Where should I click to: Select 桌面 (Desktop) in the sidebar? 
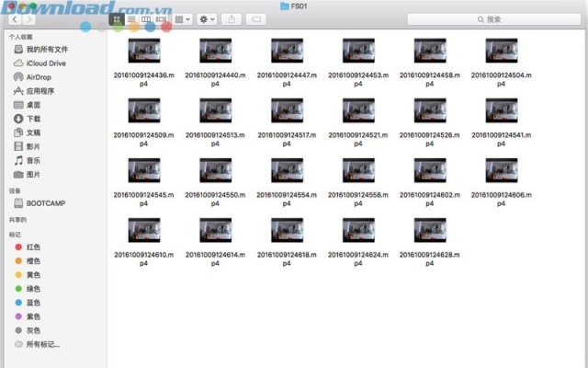coord(33,105)
